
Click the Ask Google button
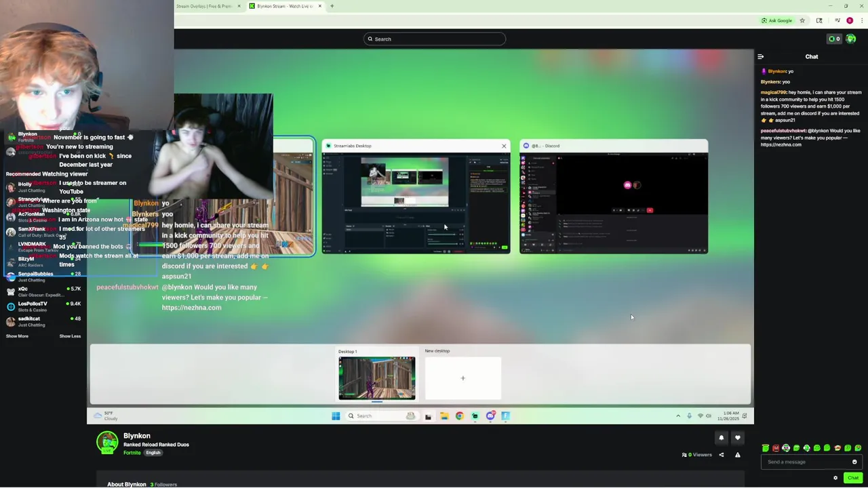776,20
